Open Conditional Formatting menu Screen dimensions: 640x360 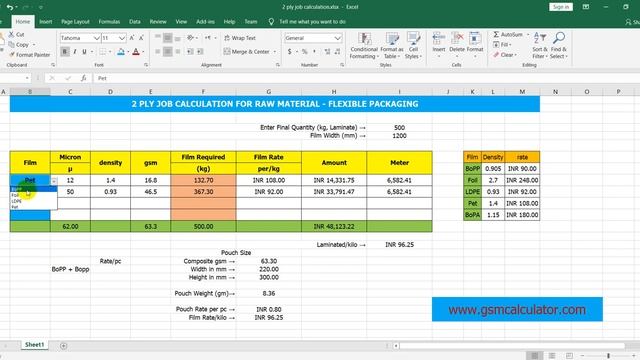[x=364, y=46]
